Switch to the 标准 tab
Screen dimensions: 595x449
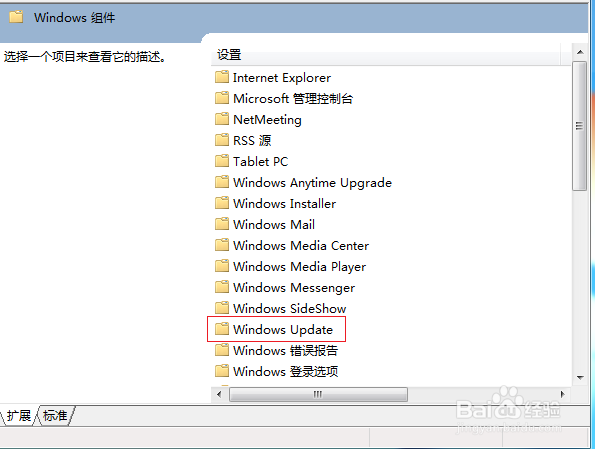(55, 416)
